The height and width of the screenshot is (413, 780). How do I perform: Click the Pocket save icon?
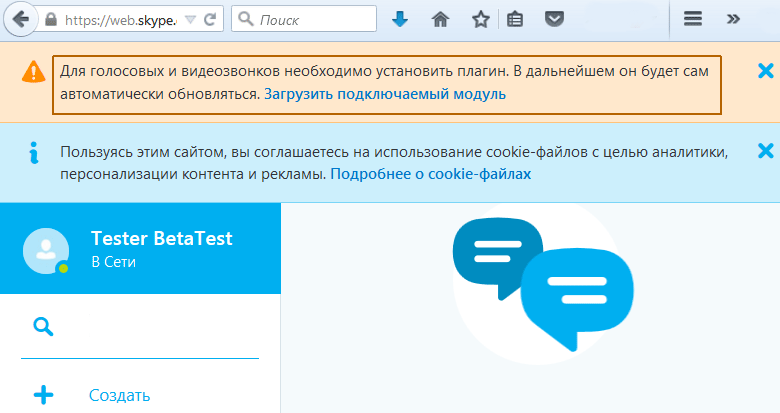tap(553, 20)
